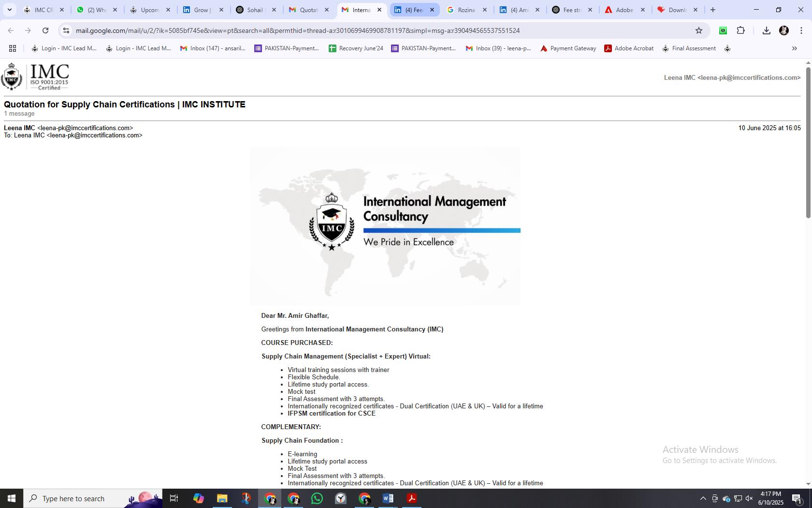Open Inbox (39) leena-p bookmark

(x=498, y=48)
